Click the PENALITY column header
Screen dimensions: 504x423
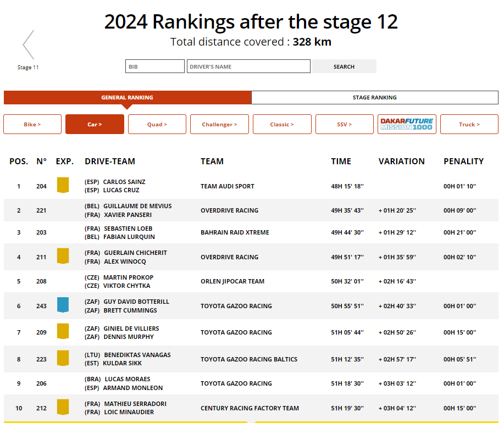point(463,162)
